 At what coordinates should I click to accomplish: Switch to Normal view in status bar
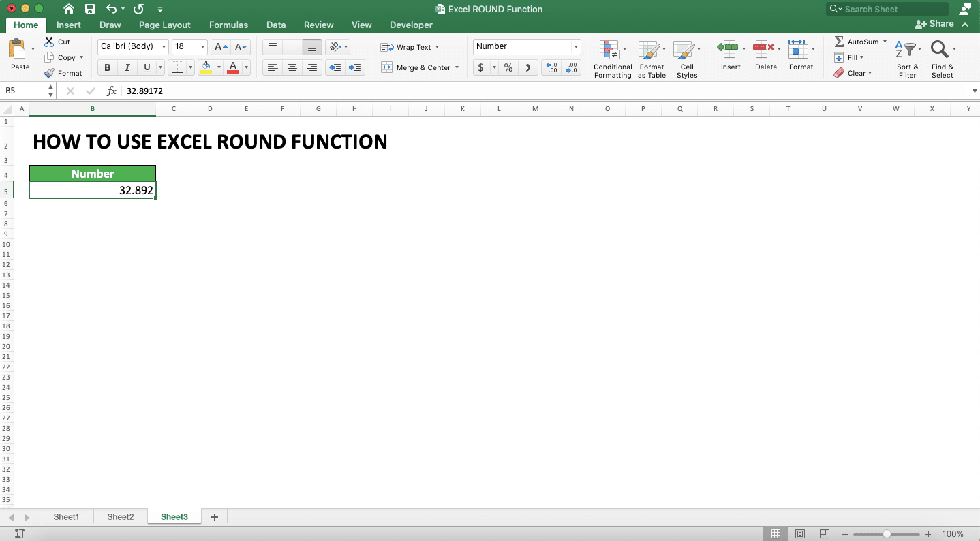(x=776, y=534)
